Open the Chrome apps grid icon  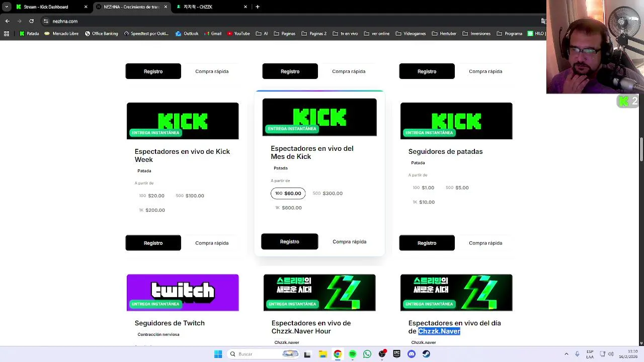(x=7, y=34)
